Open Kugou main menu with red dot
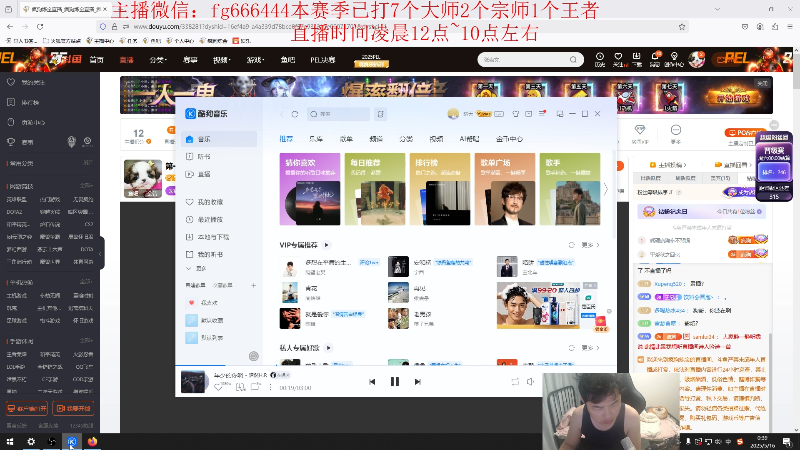800x450 pixels. [x=542, y=114]
